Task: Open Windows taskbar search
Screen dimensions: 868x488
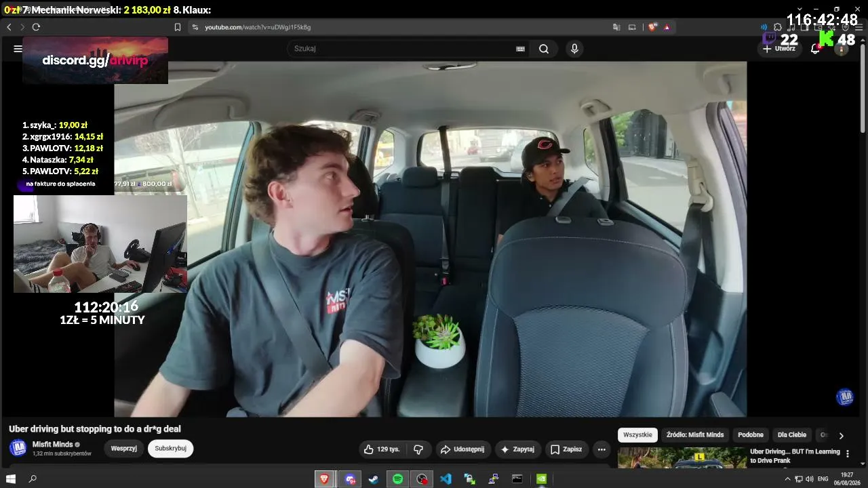Action: [x=33, y=479]
